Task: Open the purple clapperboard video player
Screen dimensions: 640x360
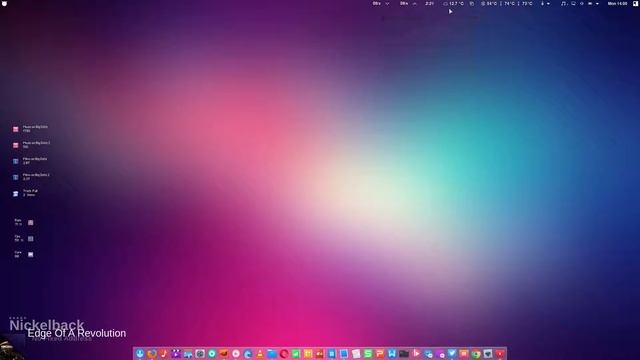Action: (x=176, y=354)
